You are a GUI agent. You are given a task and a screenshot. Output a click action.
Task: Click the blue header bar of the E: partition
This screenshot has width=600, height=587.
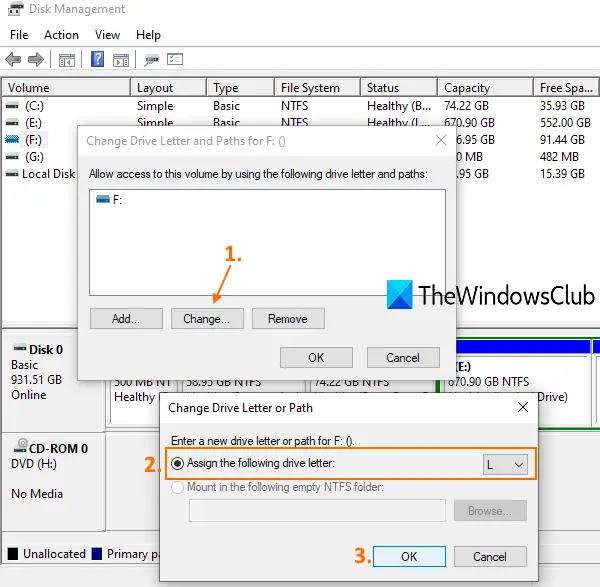523,346
